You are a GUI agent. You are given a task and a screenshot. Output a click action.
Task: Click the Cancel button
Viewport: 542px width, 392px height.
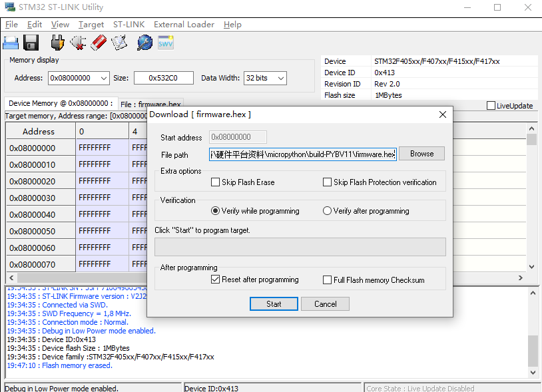(326, 304)
